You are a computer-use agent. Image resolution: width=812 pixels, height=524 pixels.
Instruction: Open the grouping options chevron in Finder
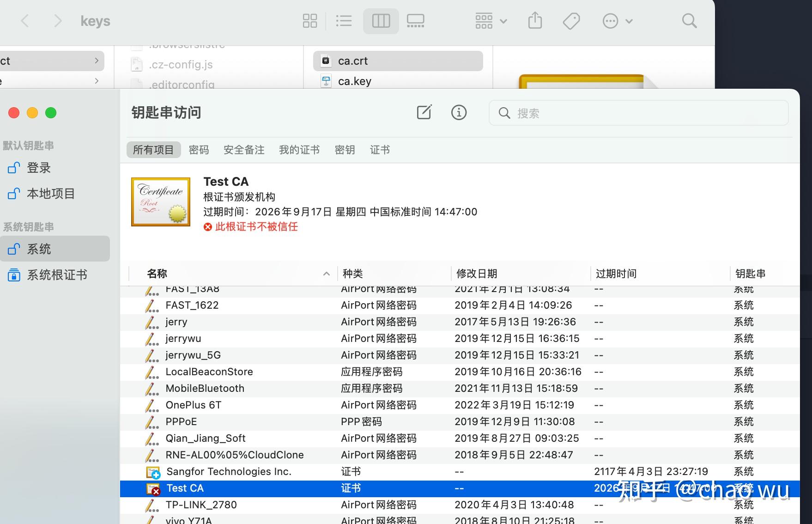coord(503,21)
